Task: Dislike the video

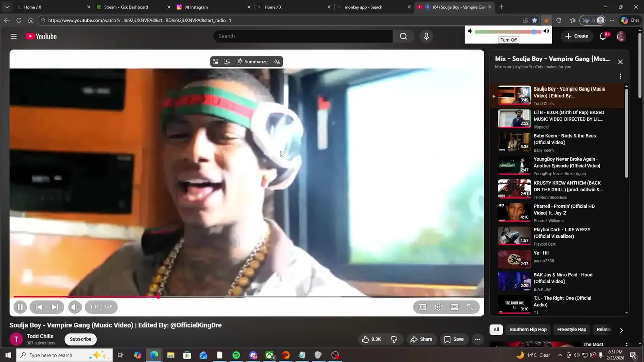Action: [x=394, y=339]
